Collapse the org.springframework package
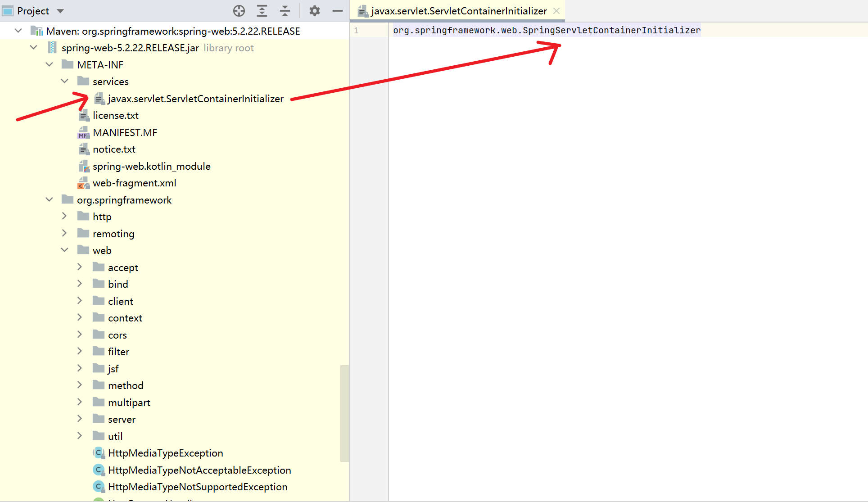Image resolution: width=868 pixels, height=502 pixels. coord(49,199)
